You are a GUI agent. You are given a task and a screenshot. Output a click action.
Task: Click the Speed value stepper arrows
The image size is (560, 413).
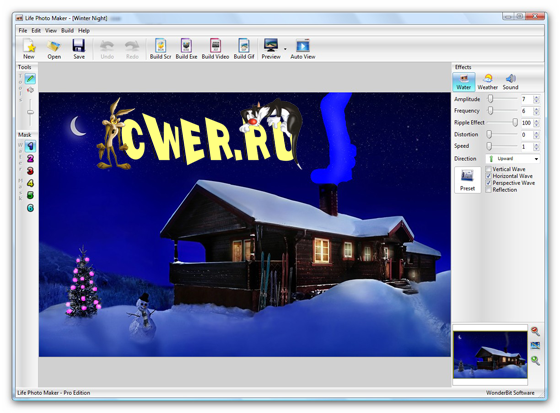[x=536, y=146]
